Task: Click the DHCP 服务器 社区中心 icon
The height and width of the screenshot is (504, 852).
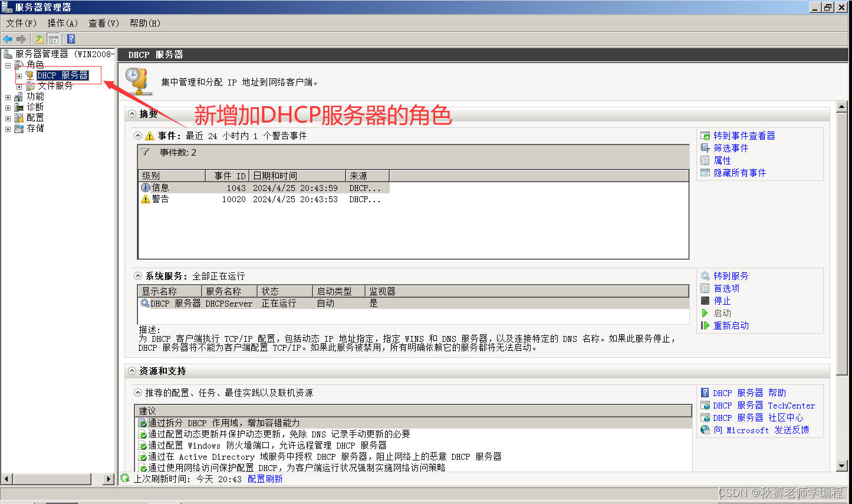Action: 705,418
